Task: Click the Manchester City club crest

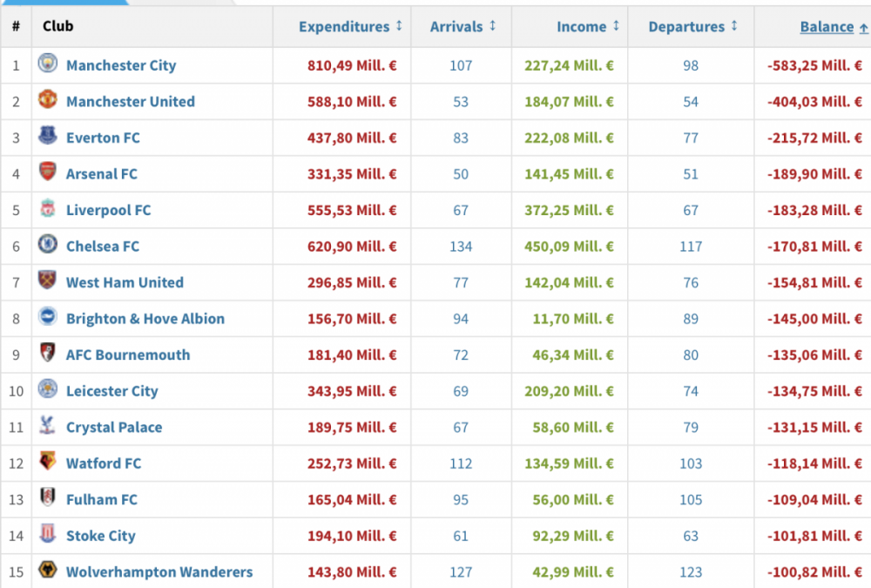Action: pos(48,63)
